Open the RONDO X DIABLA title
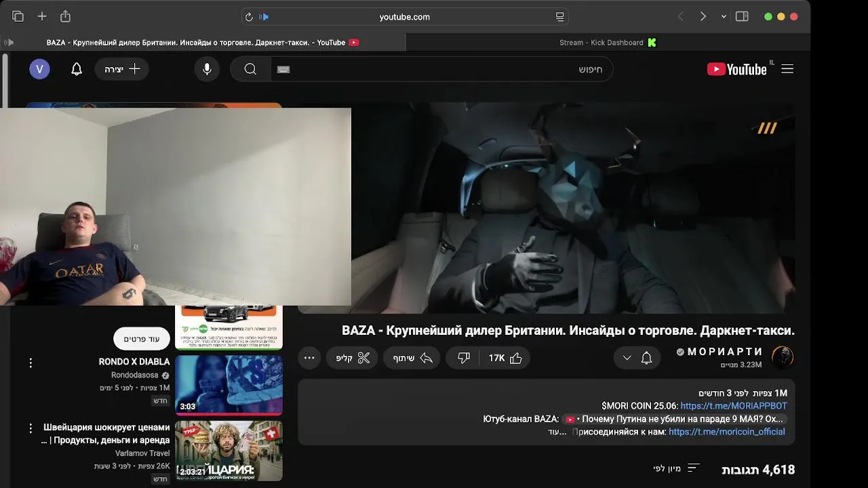 coord(134,362)
